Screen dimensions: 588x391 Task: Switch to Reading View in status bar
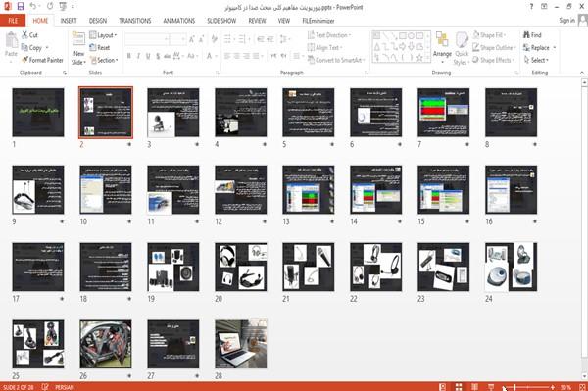pyautogui.click(x=474, y=387)
